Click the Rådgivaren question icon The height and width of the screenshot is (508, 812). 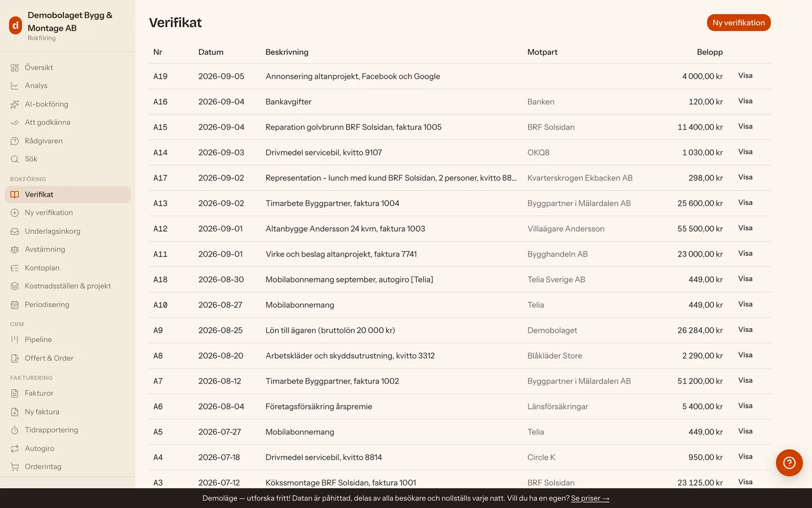(15, 141)
